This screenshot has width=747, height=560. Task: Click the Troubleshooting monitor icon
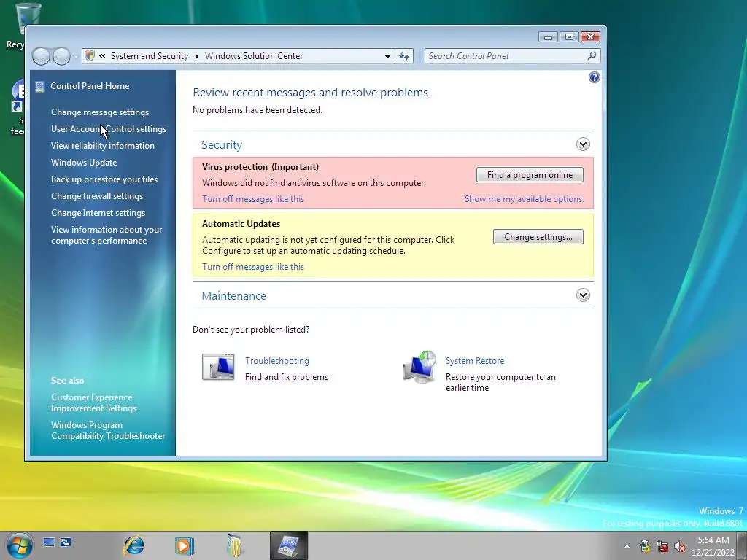point(218,367)
